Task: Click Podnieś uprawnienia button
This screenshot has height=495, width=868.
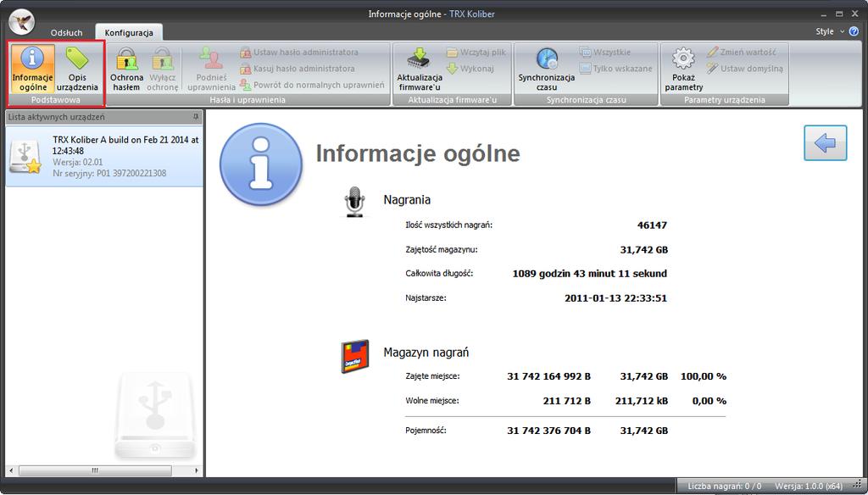Action: pyautogui.click(x=211, y=69)
